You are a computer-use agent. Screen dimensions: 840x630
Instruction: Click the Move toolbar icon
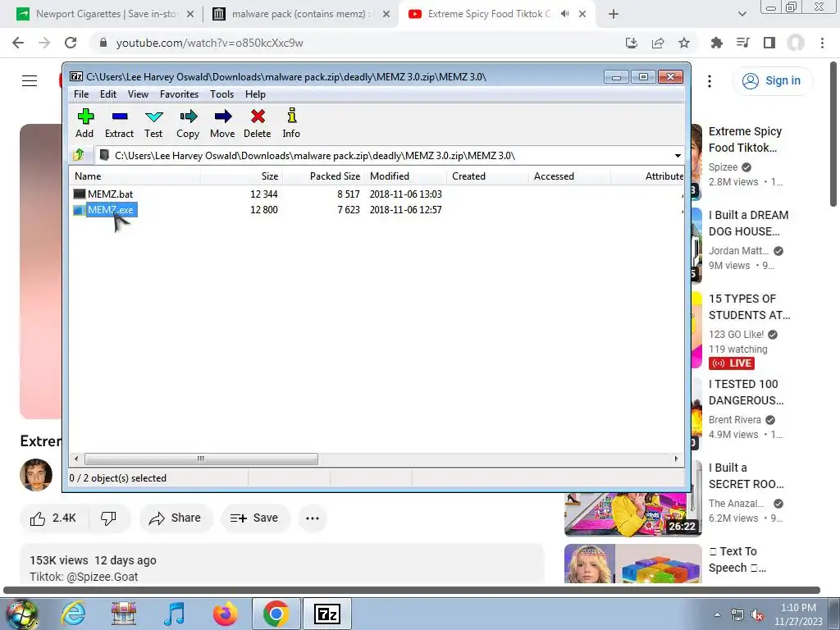222,123
